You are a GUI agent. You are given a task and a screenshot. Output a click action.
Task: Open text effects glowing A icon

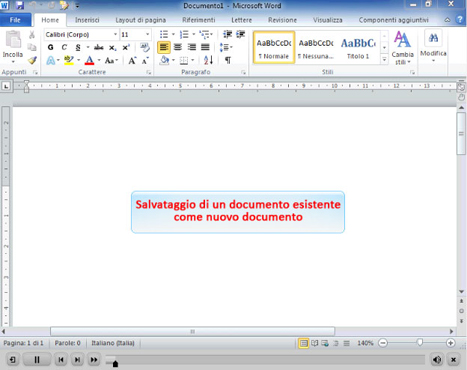tap(51, 60)
